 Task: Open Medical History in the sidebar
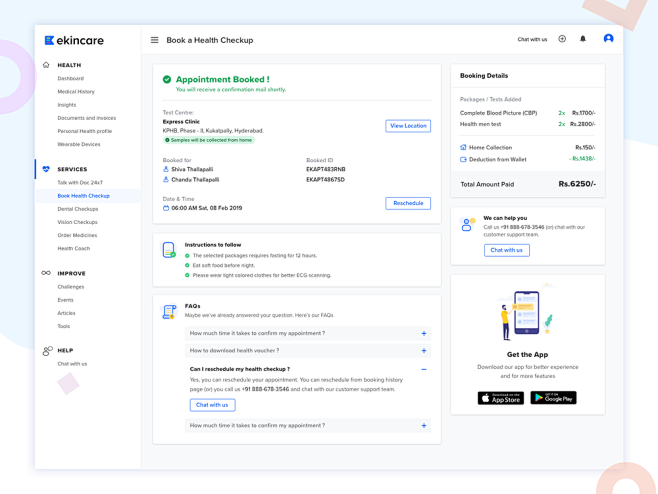point(76,91)
